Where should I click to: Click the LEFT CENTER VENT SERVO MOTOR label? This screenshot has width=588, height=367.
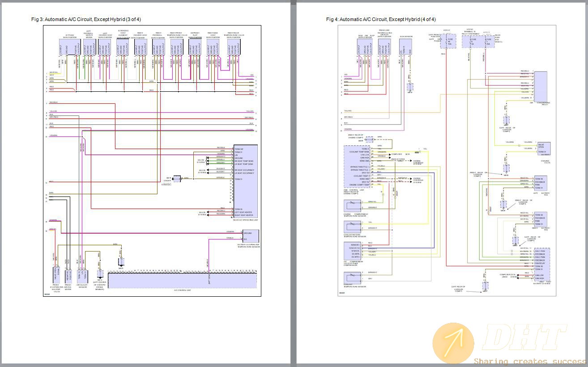[105, 35]
